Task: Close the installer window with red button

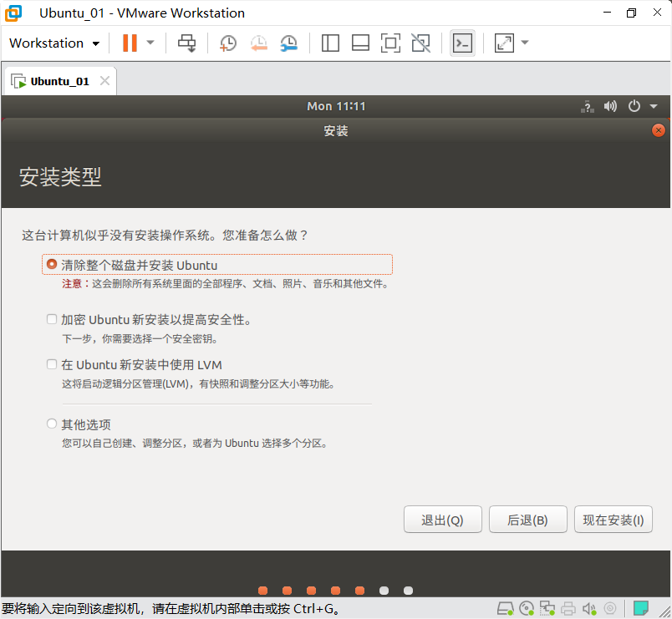Action: pyautogui.click(x=659, y=130)
